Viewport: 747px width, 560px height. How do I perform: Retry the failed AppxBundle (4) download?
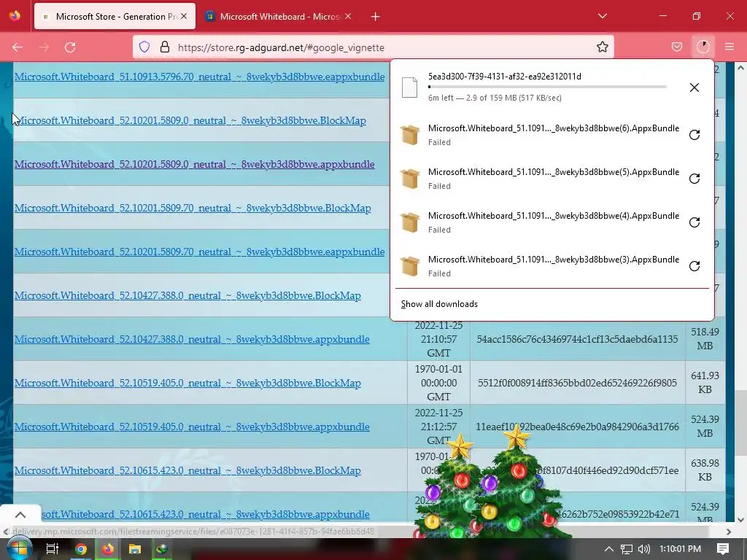694,222
